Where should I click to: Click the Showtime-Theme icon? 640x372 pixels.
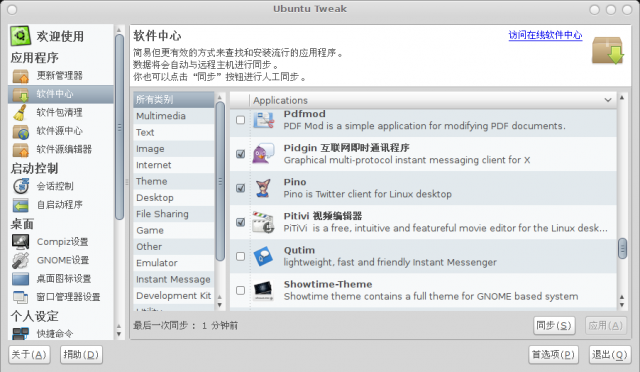(263, 290)
